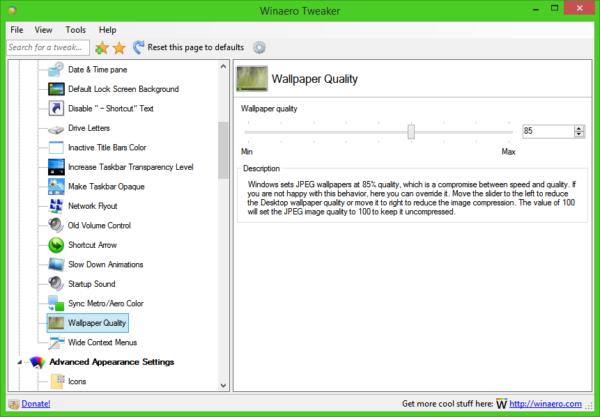Image resolution: width=600 pixels, height=417 pixels.
Task: Click the Advanced Appearance Settings rainbow icon
Action: [x=37, y=362]
